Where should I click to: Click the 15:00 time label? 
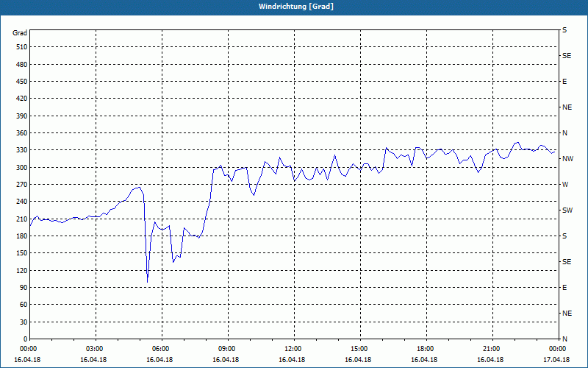tap(360, 349)
